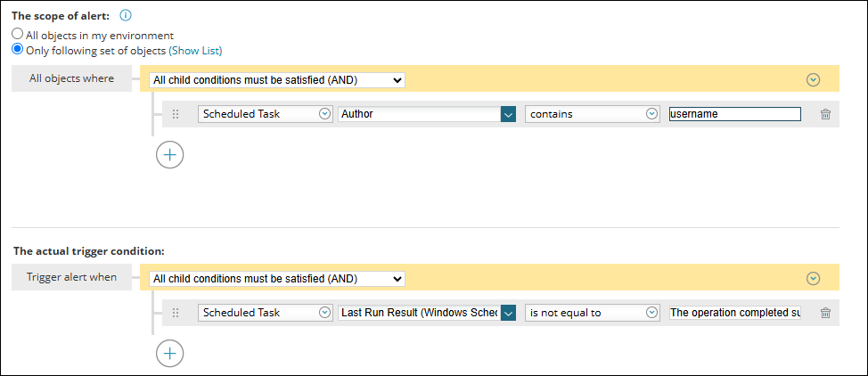Delete the Author scope condition with trash icon
The height and width of the screenshot is (376, 868).
tap(825, 114)
